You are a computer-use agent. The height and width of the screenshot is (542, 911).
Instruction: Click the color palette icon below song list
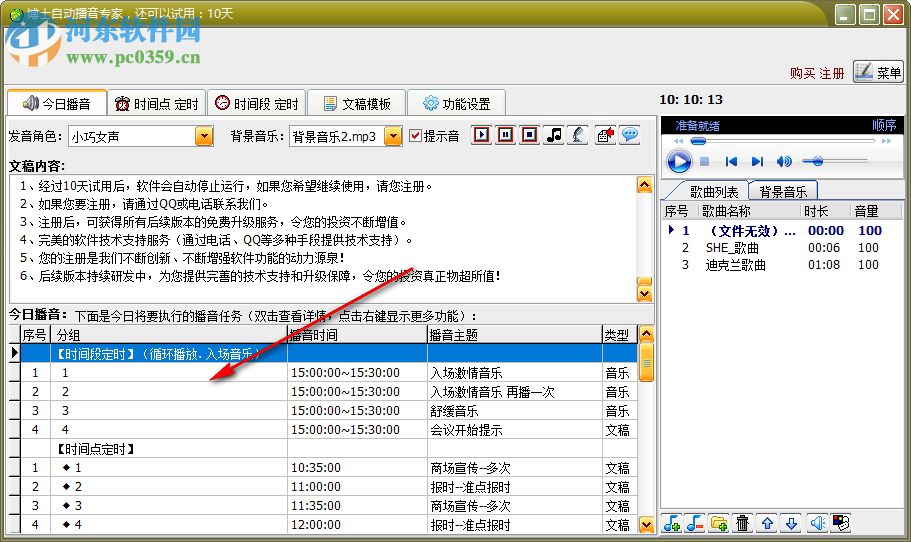click(841, 523)
